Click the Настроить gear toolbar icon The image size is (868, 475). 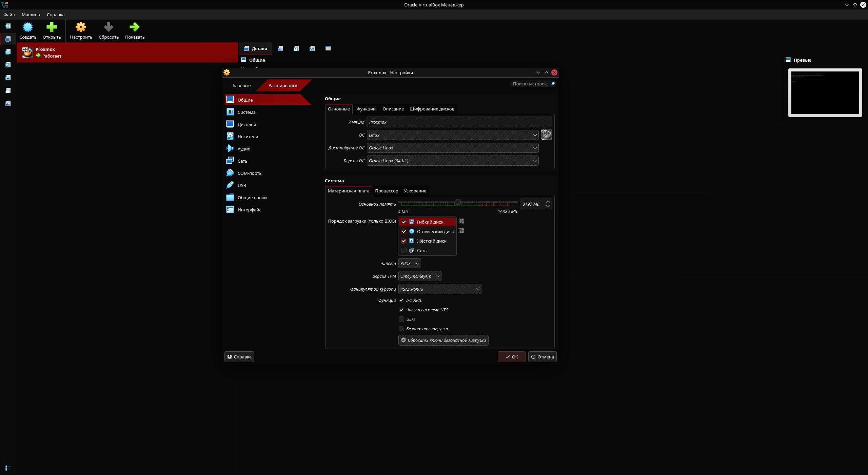81,27
